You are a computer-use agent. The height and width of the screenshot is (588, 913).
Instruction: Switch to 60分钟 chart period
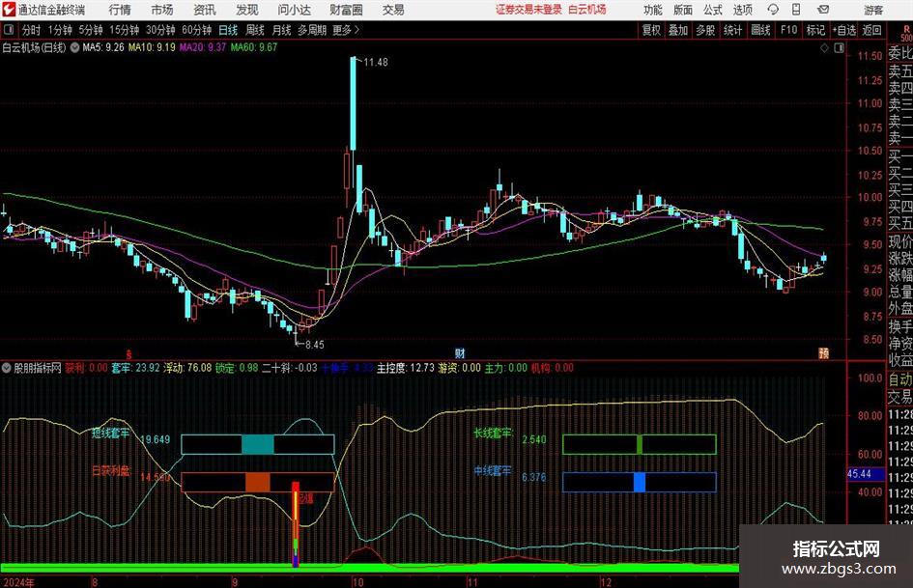[197, 30]
